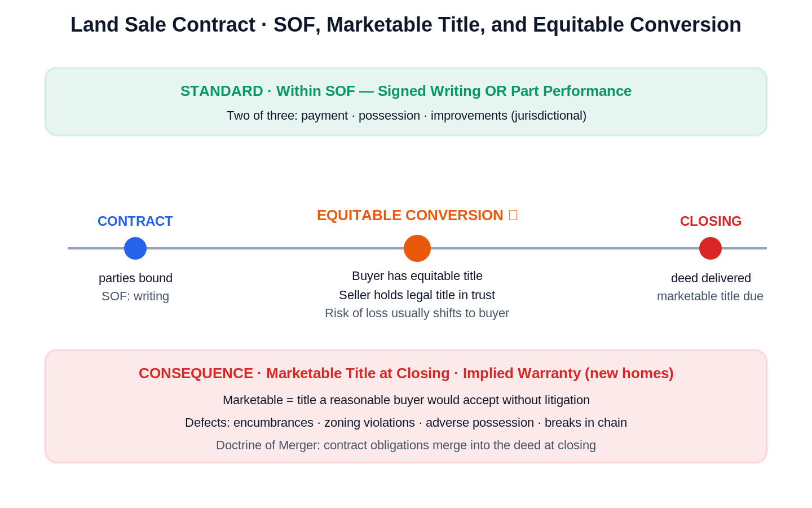Click the EQUITABLE CONVERSION heading

[x=410, y=215]
